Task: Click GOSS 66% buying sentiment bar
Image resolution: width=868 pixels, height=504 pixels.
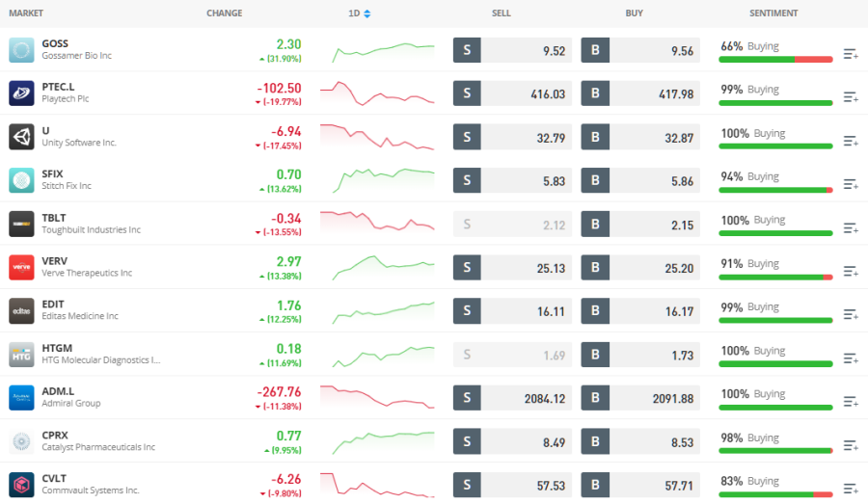Action: (x=775, y=59)
